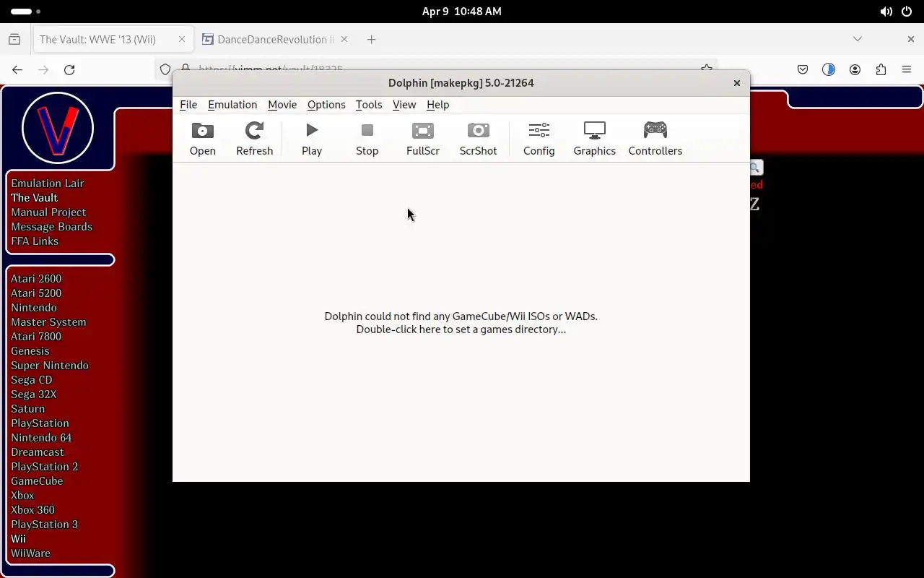Image resolution: width=924 pixels, height=578 pixels.
Task: Switch to the DanceDanceRevolution browser tab
Action: (276, 40)
